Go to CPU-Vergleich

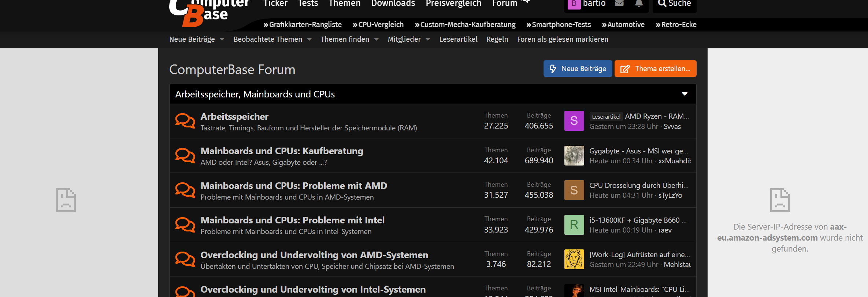pyautogui.click(x=378, y=25)
